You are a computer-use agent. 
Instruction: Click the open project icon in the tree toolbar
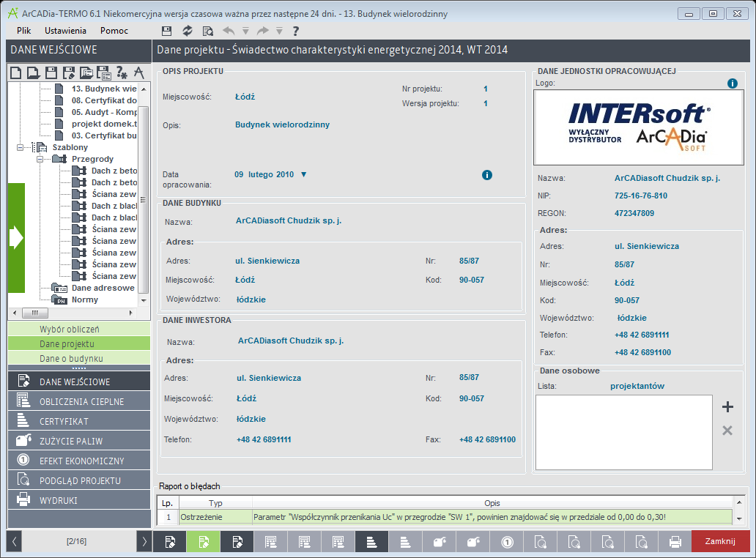click(x=33, y=72)
